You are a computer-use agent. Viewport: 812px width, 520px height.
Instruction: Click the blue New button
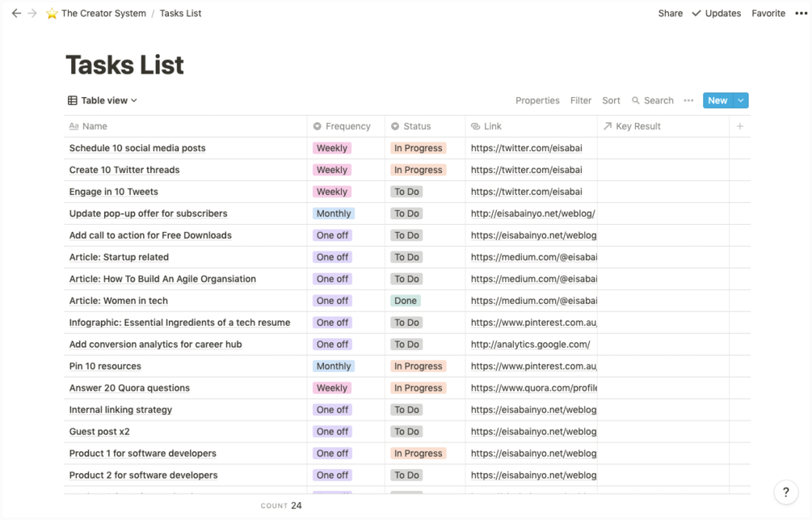(717, 100)
